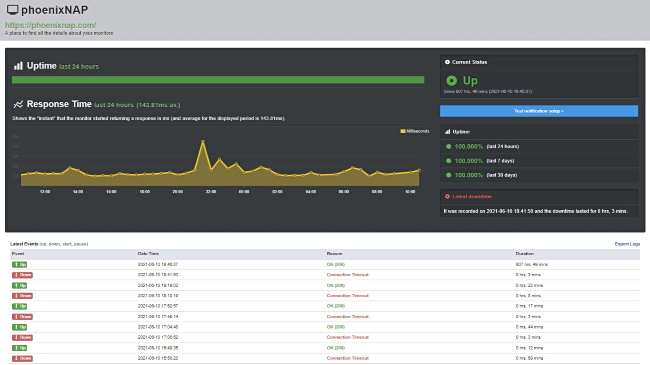The height and width of the screenshot is (365, 650).
Task: Click the Up badge in the 17 mins row
Action: (x=19, y=306)
